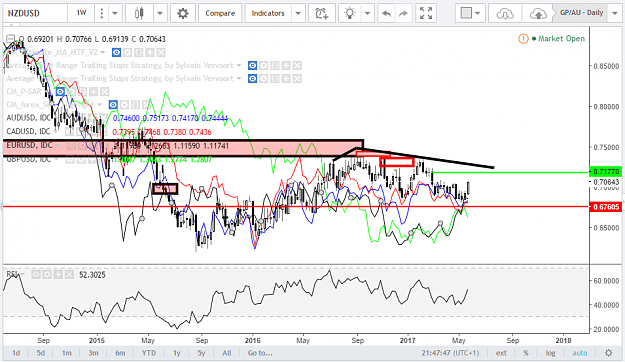Toggle percentage scale '%' option
This screenshot has height=362, width=625.
(x=526, y=353)
